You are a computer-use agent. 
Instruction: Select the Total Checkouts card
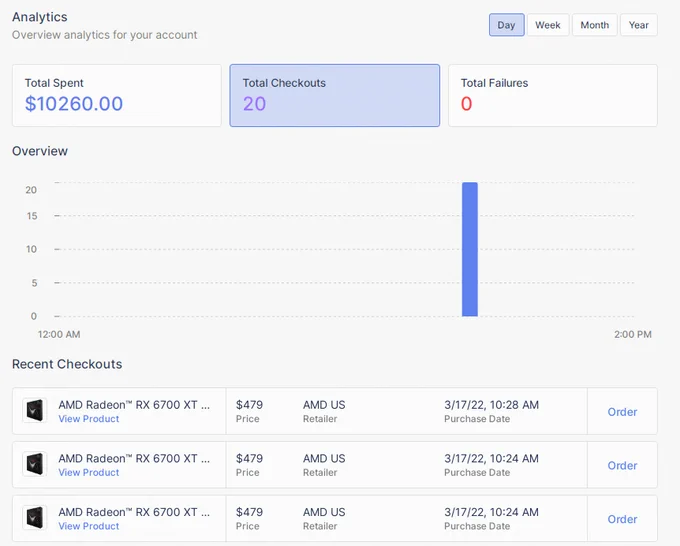(335, 96)
